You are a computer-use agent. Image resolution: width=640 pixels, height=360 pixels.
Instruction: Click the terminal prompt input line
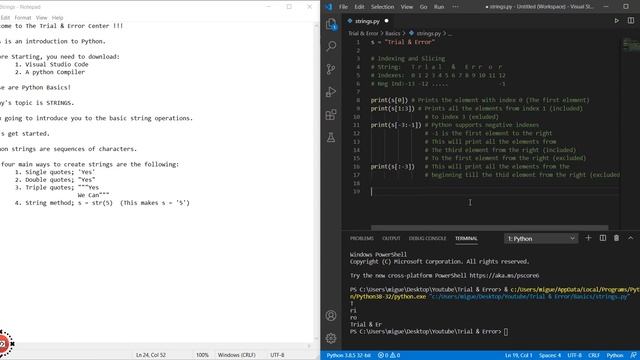pyautogui.click(x=429, y=331)
